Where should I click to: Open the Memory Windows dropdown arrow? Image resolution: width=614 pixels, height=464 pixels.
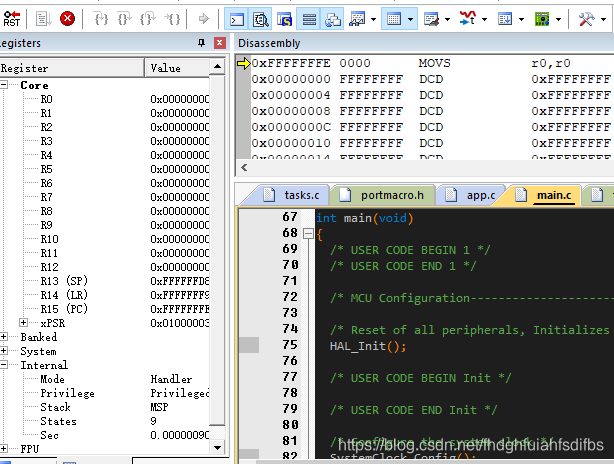[410, 19]
